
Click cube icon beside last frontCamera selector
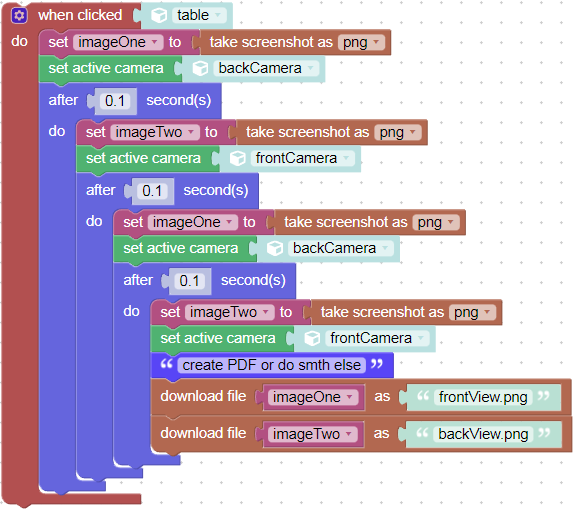[312, 338]
